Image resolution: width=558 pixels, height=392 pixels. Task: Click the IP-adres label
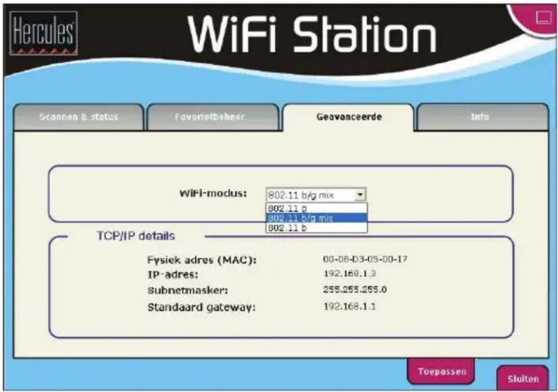(172, 275)
